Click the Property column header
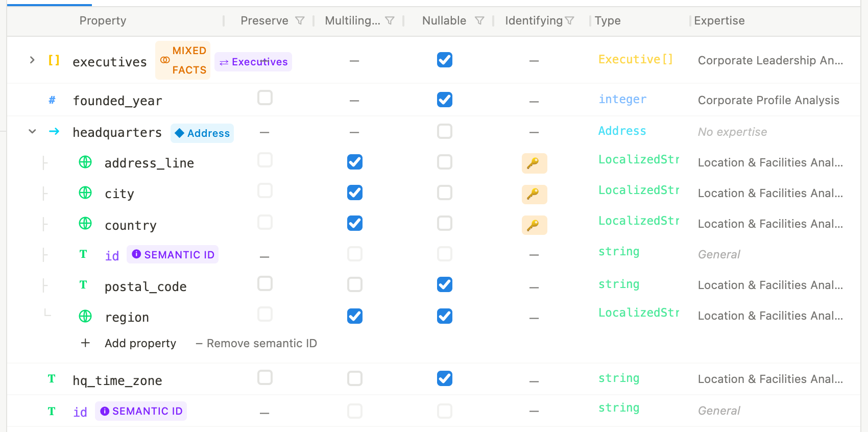The width and height of the screenshot is (868, 432). click(103, 20)
